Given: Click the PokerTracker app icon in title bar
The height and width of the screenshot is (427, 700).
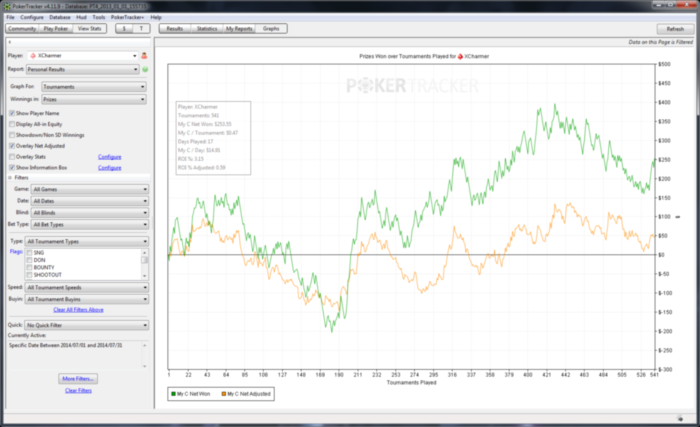Looking at the screenshot, I should (7, 6).
